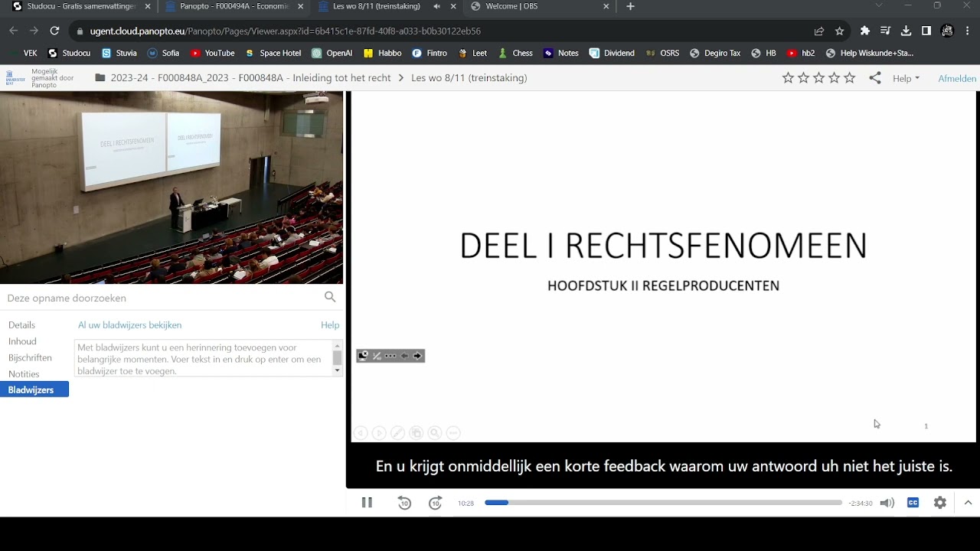
Task: Toggle closed captions with CC button
Action: click(x=913, y=503)
